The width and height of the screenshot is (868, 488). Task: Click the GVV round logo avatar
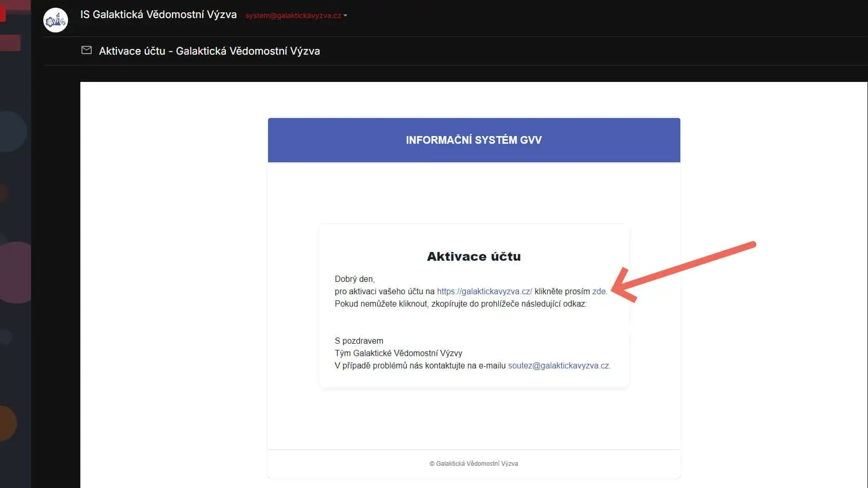pos(56,21)
